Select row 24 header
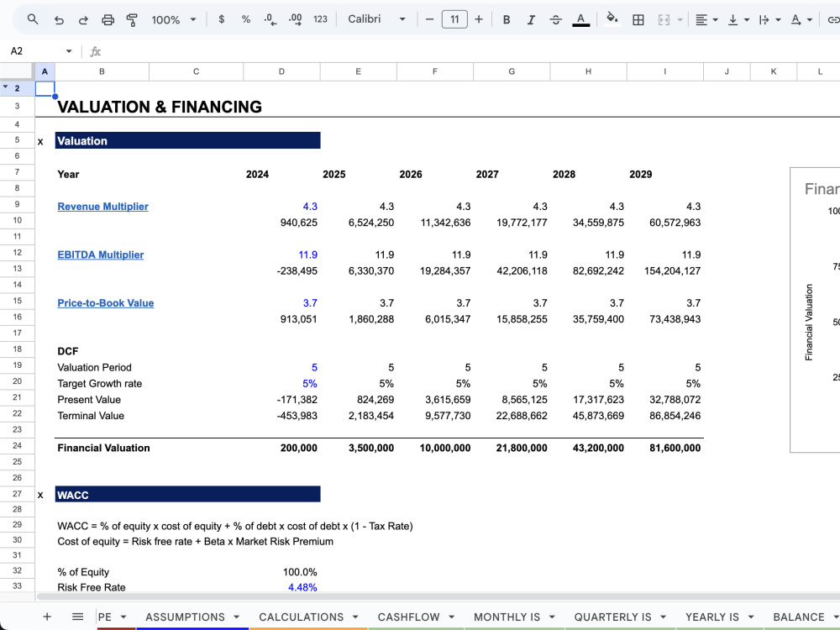This screenshot has height=630, width=840. pos(17,446)
